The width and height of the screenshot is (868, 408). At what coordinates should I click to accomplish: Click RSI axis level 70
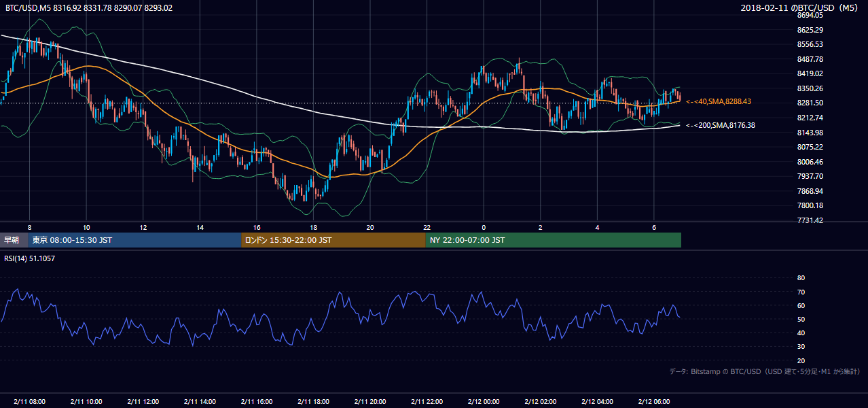[x=801, y=292]
